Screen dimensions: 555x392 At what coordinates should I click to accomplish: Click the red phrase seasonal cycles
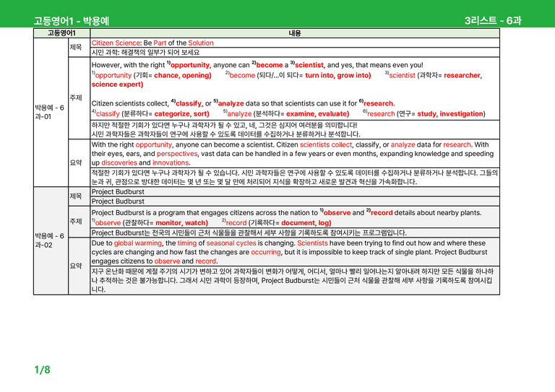[231, 243]
